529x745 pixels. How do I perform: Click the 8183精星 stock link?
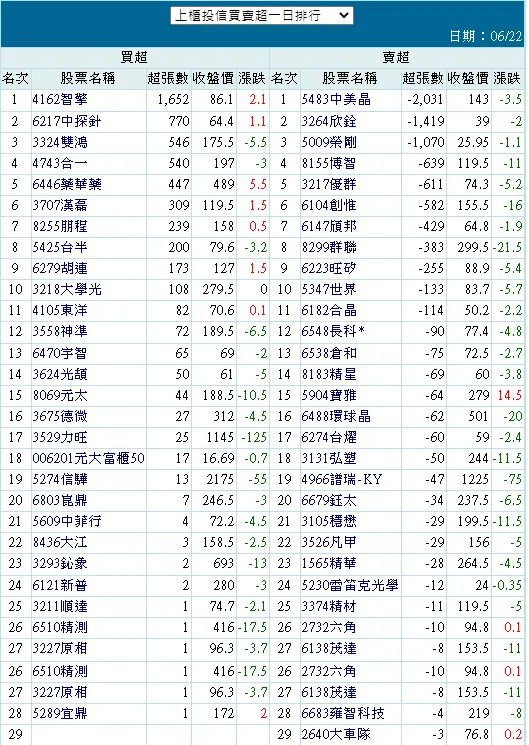tap(329, 374)
